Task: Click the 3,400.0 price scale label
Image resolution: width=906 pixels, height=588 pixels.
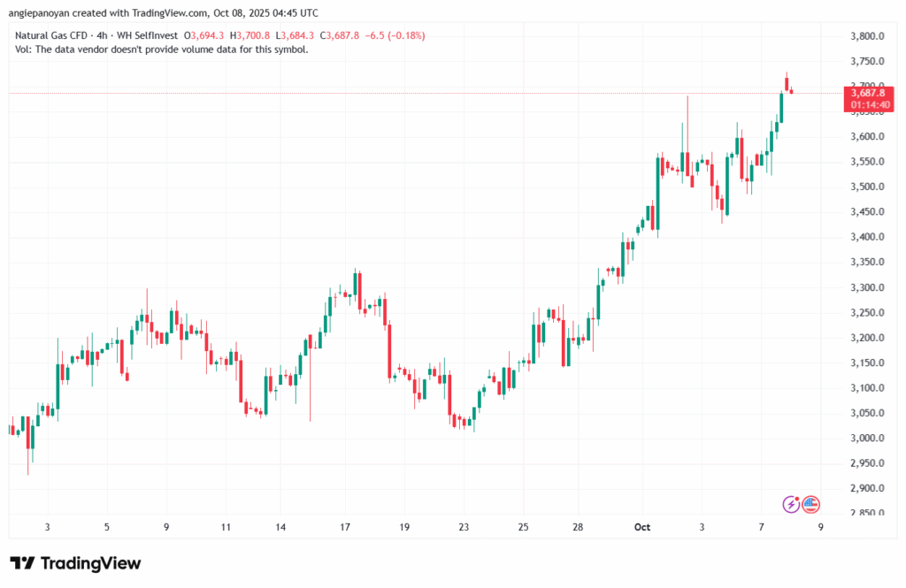Action: (x=864, y=237)
